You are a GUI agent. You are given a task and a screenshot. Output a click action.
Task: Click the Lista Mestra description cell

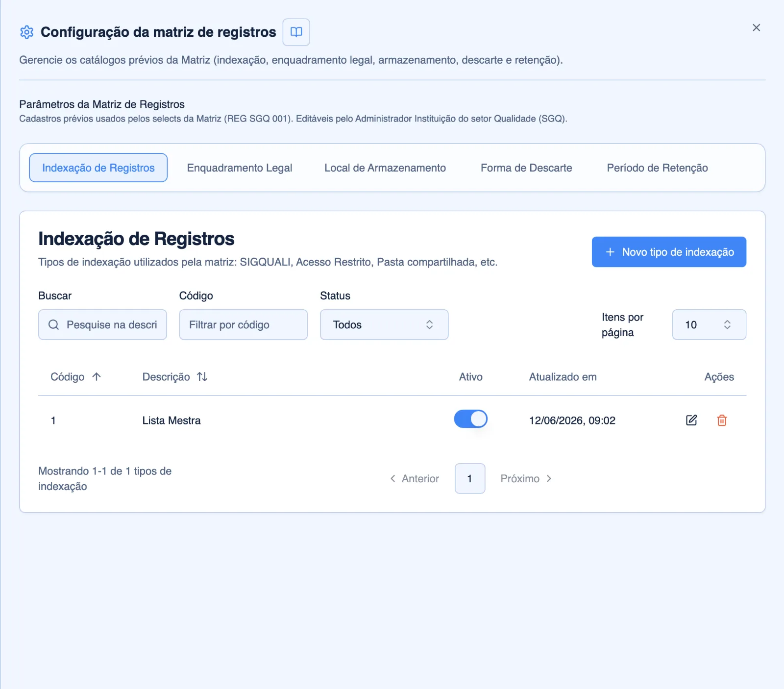tap(171, 420)
